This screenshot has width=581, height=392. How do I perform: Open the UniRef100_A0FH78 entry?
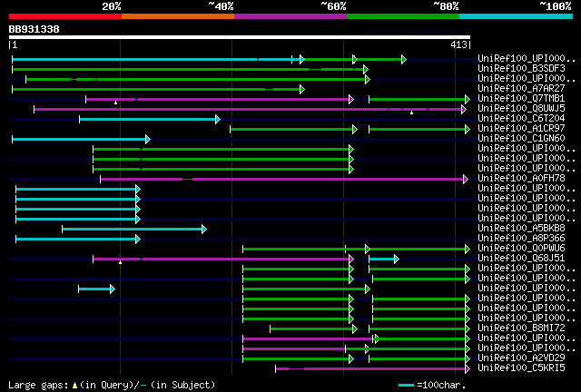click(x=521, y=179)
